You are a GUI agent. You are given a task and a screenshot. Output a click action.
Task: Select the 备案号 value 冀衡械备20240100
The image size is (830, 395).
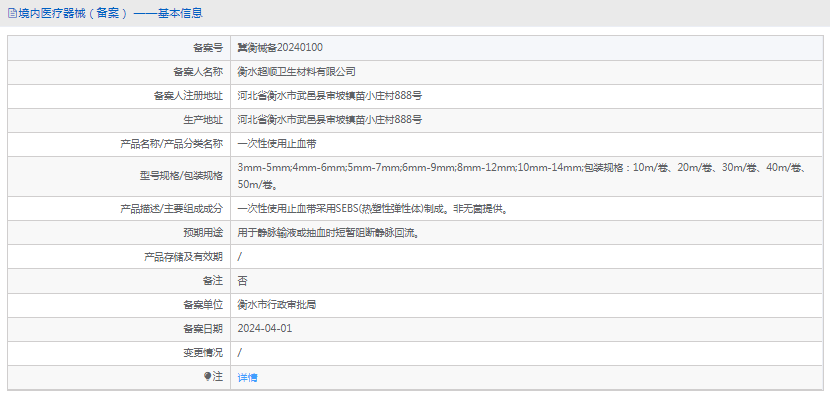[280, 48]
